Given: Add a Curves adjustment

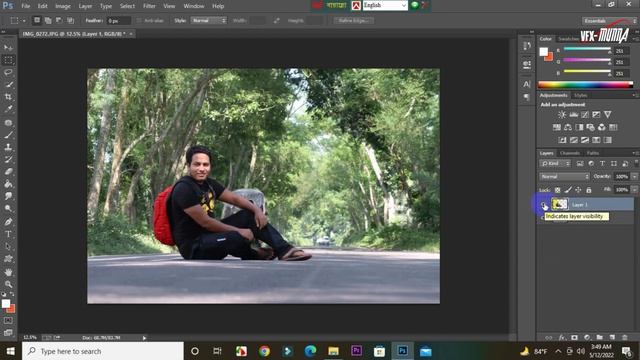Looking at the screenshot, I should click(x=585, y=115).
